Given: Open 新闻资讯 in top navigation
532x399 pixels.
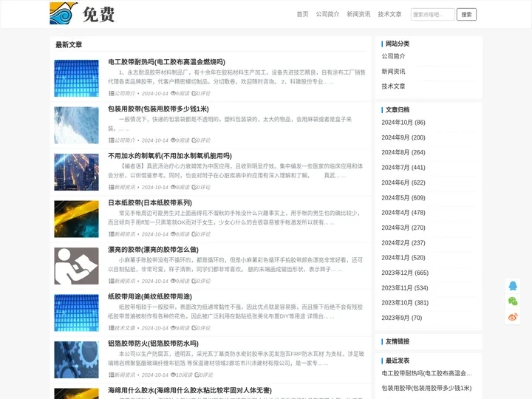Looking at the screenshot, I should pyautogui.click(x=358, y=14).
